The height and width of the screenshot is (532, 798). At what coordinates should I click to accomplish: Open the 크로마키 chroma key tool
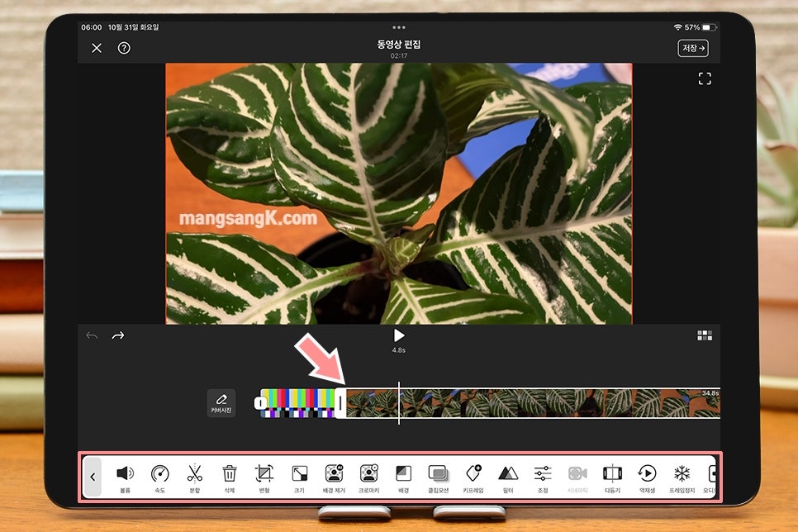[x=368, y=478]
